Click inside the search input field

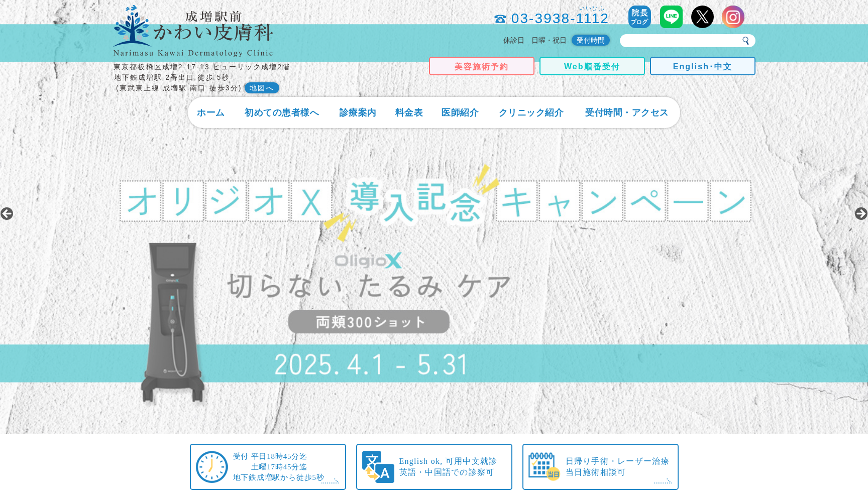[678, 40]
